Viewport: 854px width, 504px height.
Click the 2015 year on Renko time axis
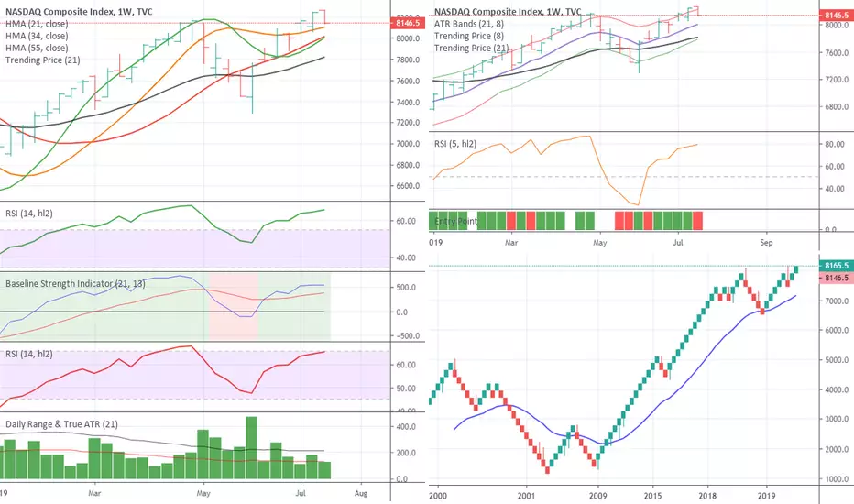[x=653, y=496]
